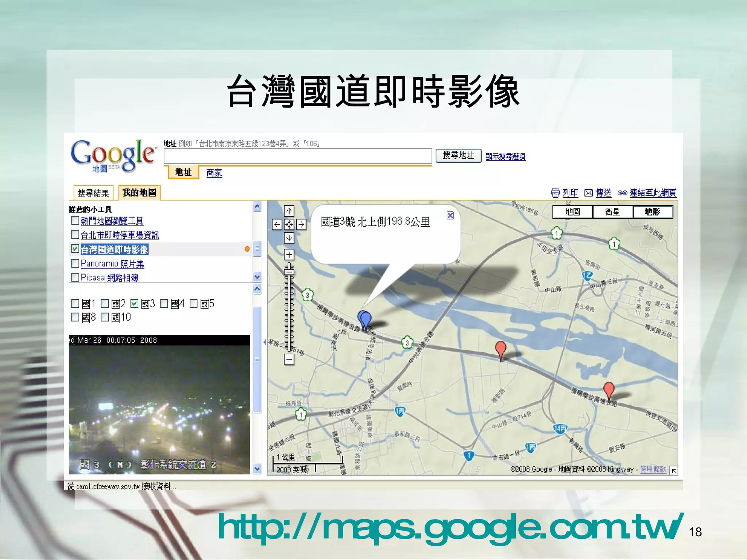Click the middle red marker on highway
Screen dimensions: 747x560
[x=501, y=351]
